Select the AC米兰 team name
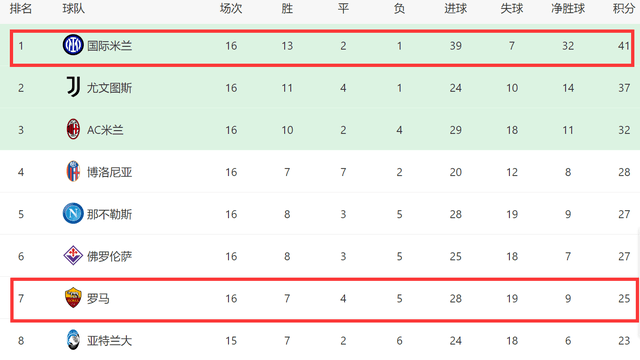The height and width of the screenshot is (360, 640). pyautogui.click(x=105, y=130)
